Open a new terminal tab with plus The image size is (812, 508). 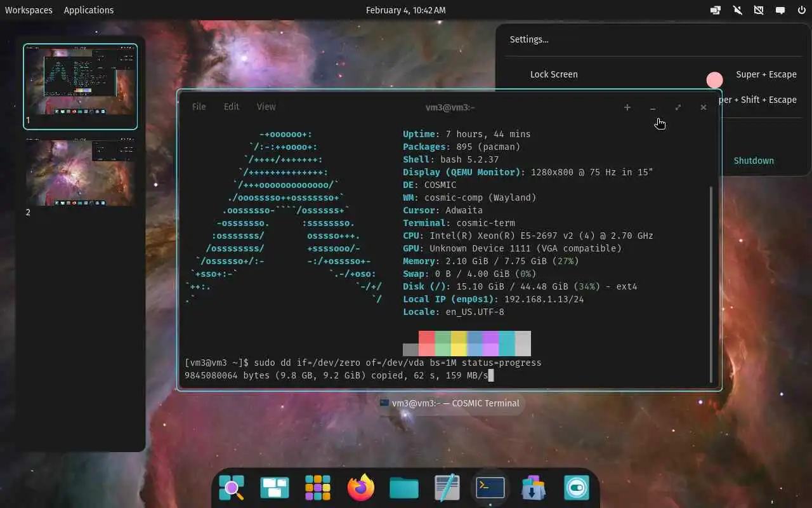(x=627, y=107)
